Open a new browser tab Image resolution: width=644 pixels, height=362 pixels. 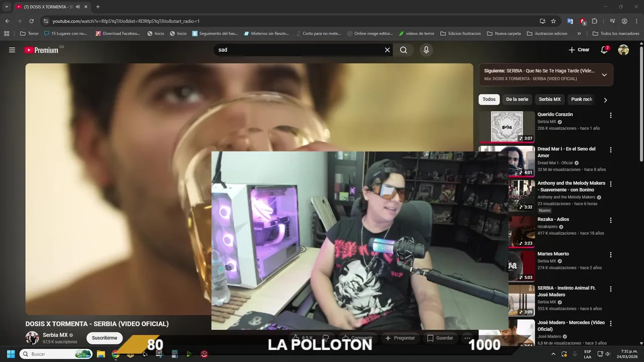point(98,7)
